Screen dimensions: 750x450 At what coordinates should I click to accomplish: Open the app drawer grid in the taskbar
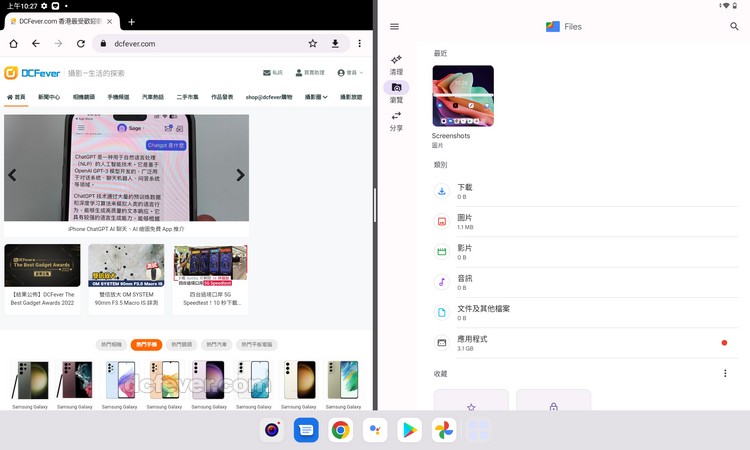click(478, 430)
